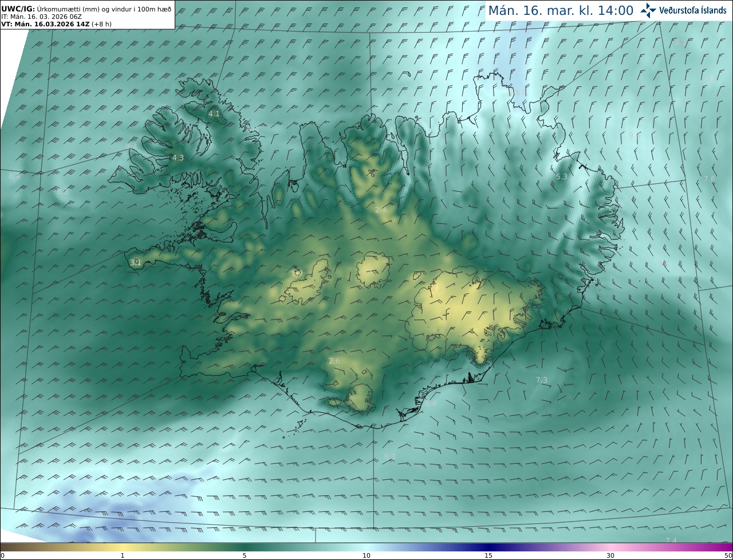Pick the dark navy colour on the legend bar

(x=488, y=547)
